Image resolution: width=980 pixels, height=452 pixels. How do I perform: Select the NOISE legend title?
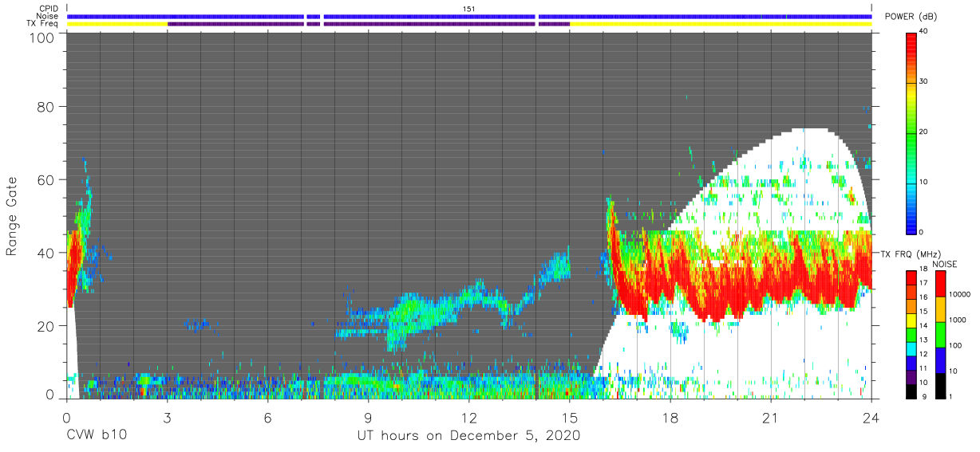(x=946, y=264)
